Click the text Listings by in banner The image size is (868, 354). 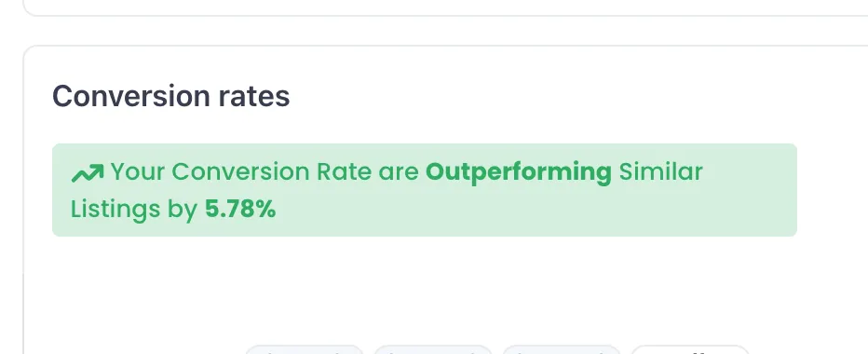coord(134,210)
